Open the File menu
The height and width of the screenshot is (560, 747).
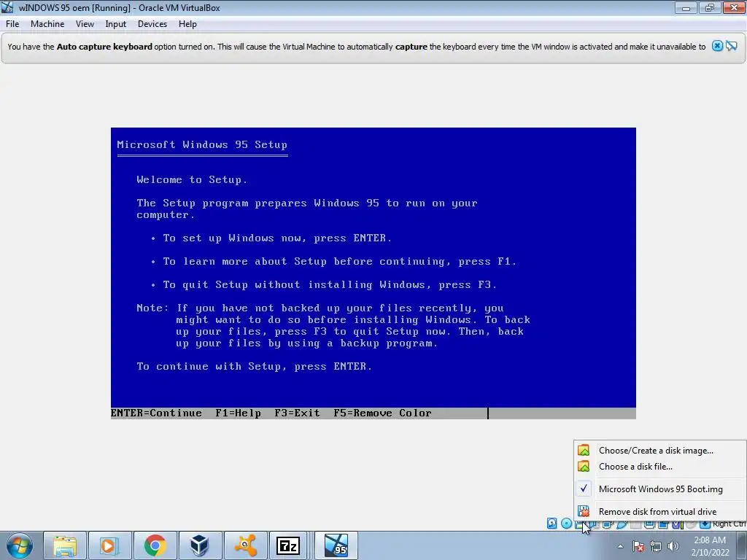click(x=12, y=24)
